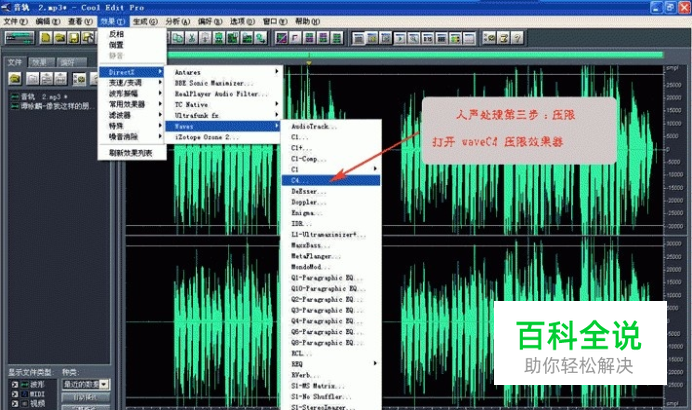Expand the 常用效果器 submenu
692x410 pixels.
point(132,104)
